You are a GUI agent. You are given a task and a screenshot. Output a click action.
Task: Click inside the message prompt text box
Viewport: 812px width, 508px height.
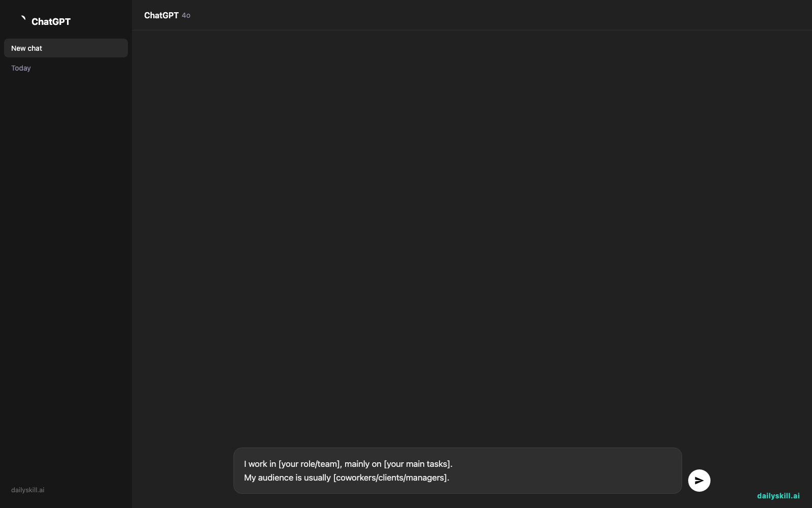[x=457, y=470]
